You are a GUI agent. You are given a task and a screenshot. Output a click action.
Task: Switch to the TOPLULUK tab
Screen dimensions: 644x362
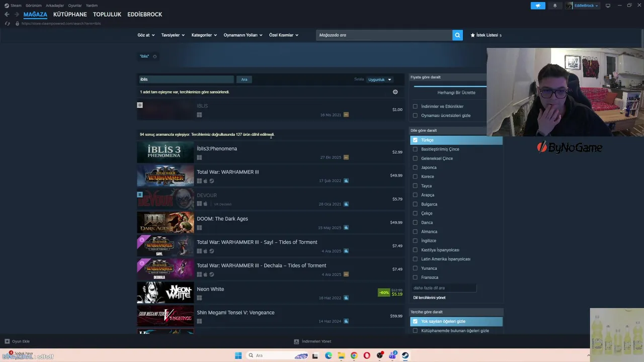pos(107,15)
